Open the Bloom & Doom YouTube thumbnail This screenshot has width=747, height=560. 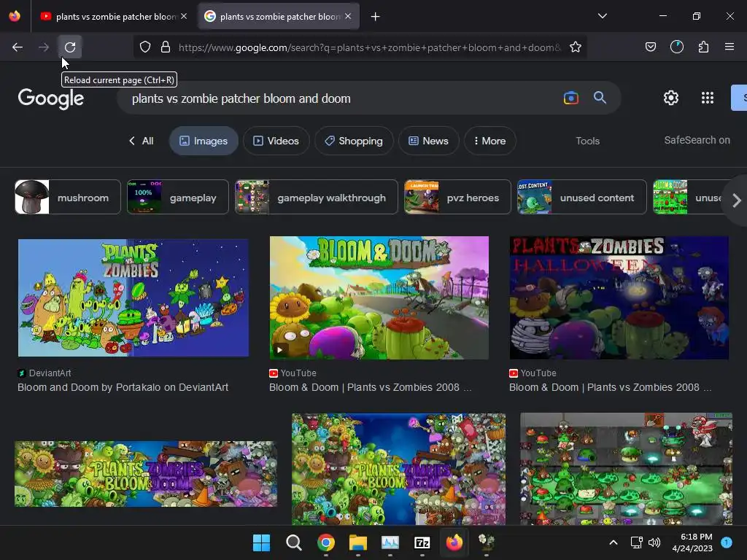[379, 298]
